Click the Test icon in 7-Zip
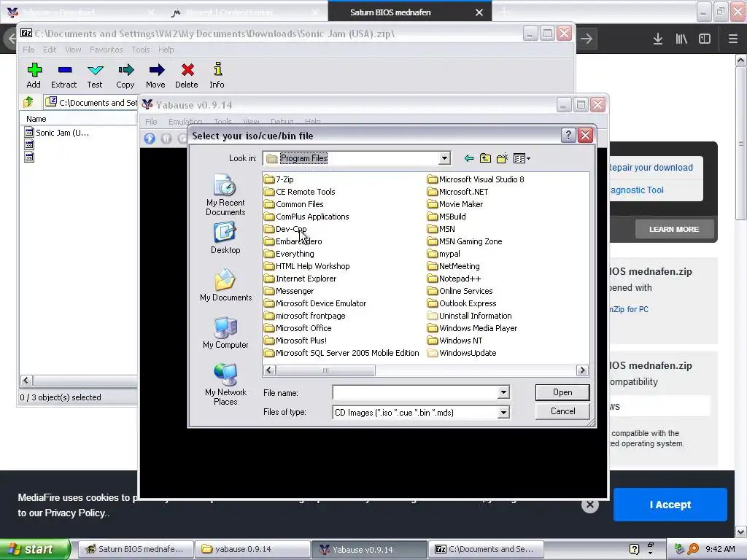The image size is (747, 560). click(x=96, y=71)
